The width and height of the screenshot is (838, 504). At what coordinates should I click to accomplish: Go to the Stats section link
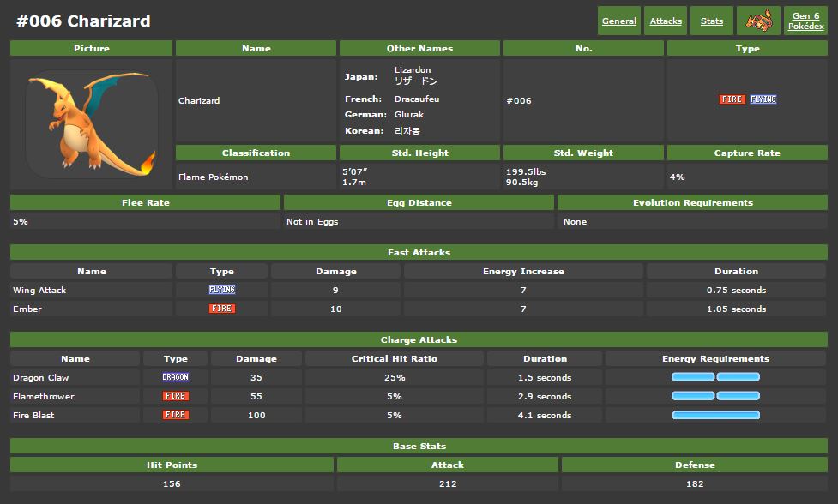point(712,21)
